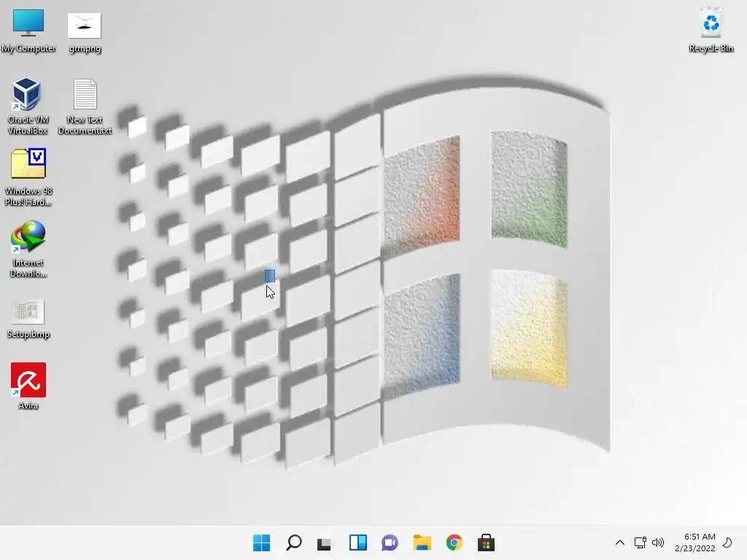Click the "Avira" label text
This screenshot has width=747, height=560.
pyautogui.click(x=28, y=405)
